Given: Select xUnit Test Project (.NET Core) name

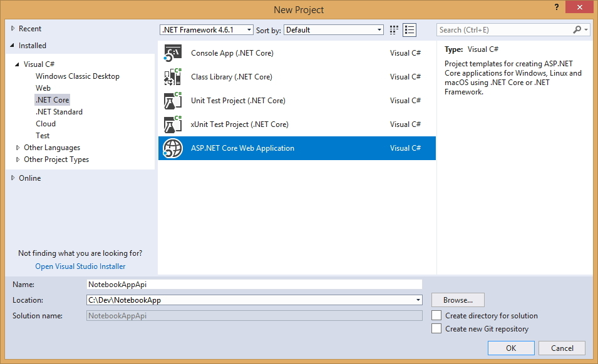Looking at the screenshot, I should (239, 124).
